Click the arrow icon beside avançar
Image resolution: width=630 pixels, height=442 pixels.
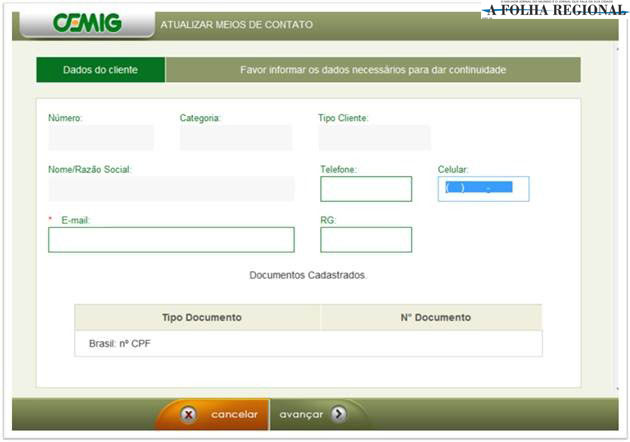[x=339, y=415]
